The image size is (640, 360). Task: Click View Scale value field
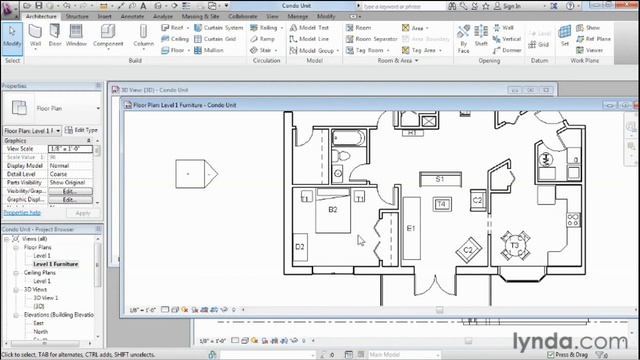70,149
